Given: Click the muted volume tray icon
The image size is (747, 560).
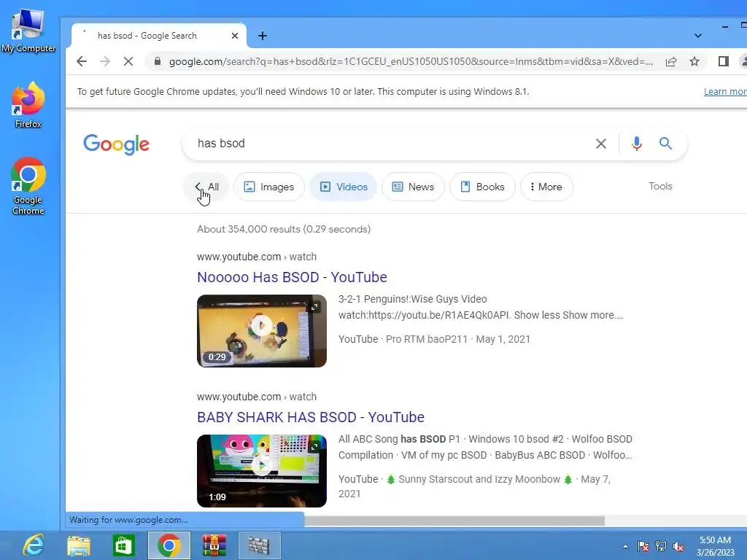Looking at the screenshot, I should 678,546.
